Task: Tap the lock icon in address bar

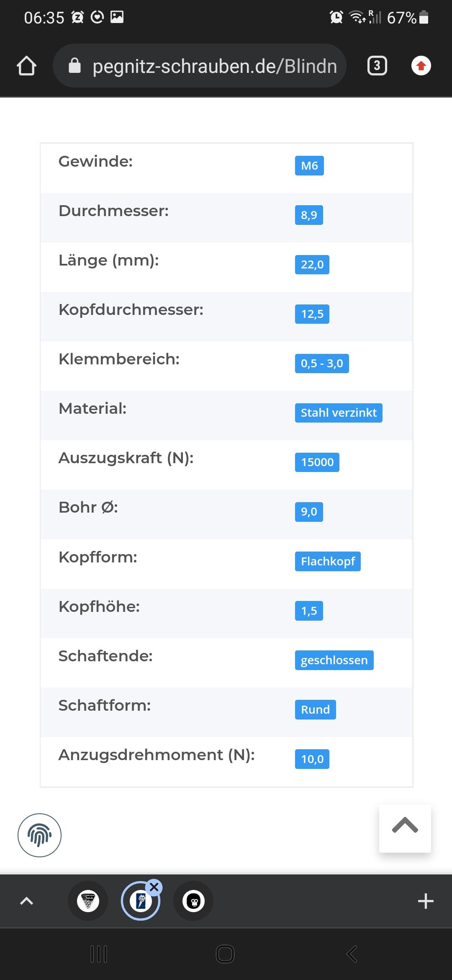Action: pos(74,66)
